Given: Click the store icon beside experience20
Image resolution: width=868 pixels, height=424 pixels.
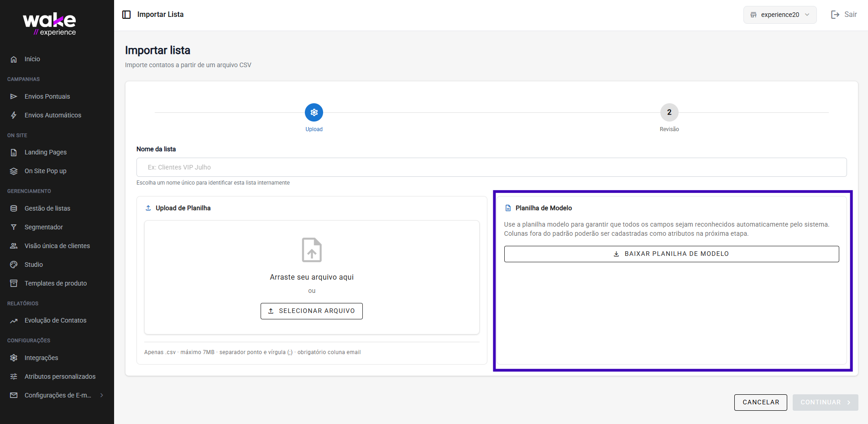Looking at the screenshot, I should pyautogui.click(x=753, y=15).
